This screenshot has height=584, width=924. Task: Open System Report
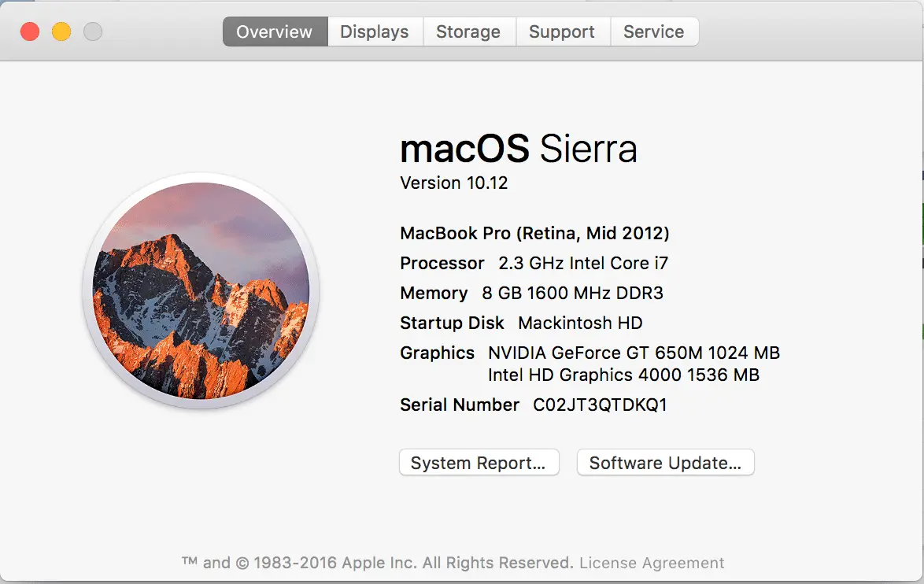(x=479, y=463)
